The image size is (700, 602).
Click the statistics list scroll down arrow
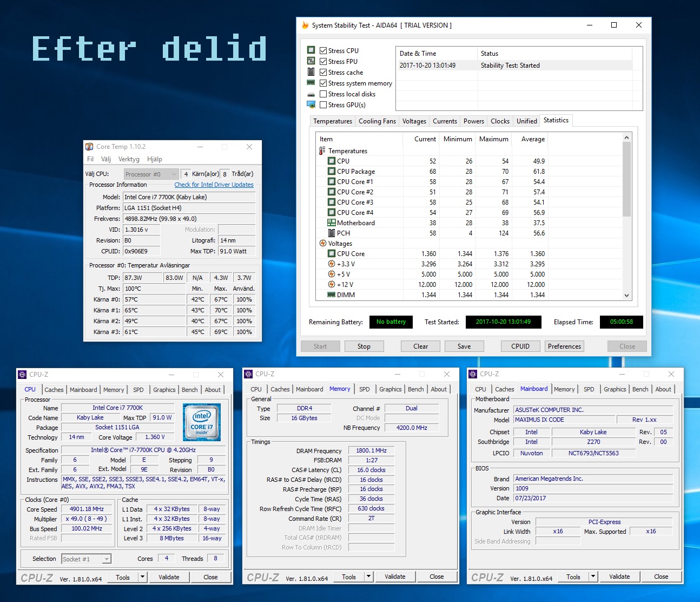click(627, 296)
